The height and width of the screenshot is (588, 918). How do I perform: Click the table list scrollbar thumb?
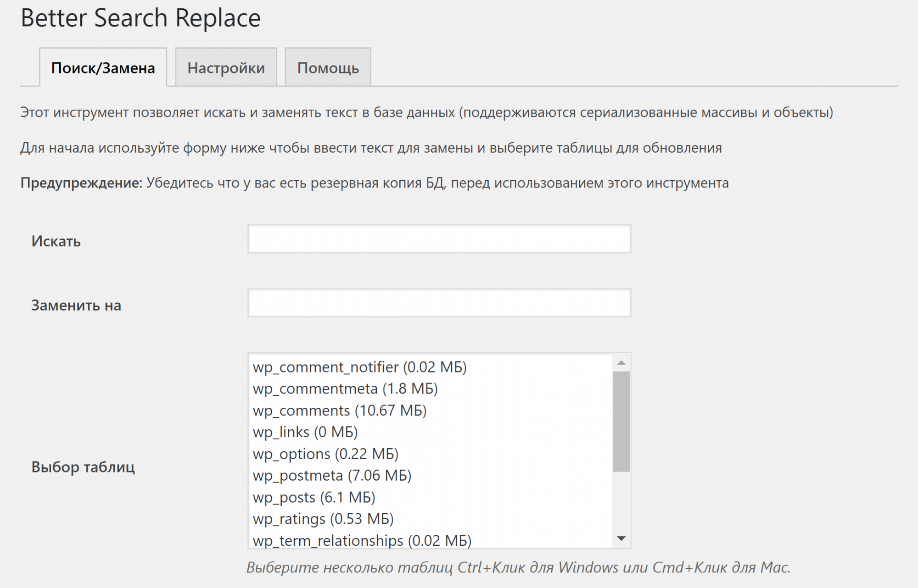[621, 421]
